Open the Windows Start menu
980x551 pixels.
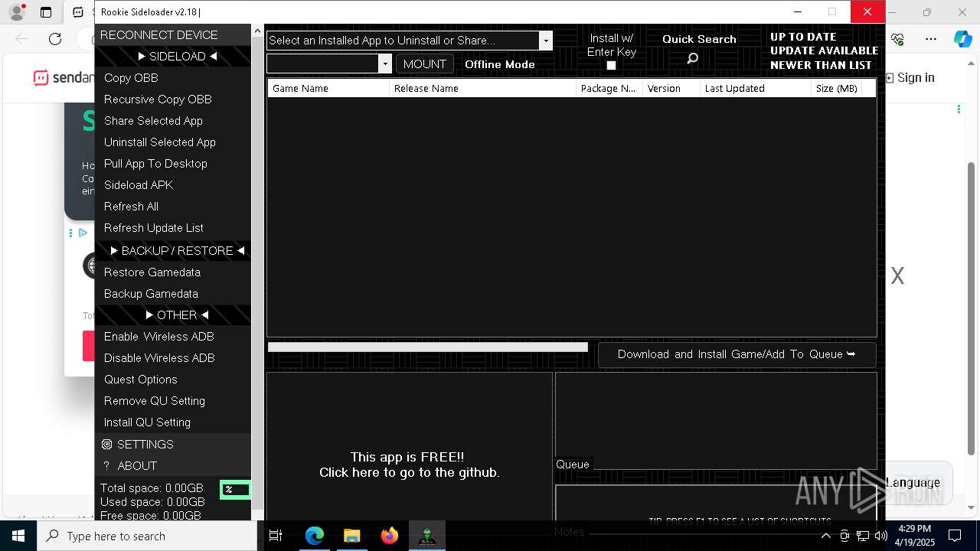point(18,536)
